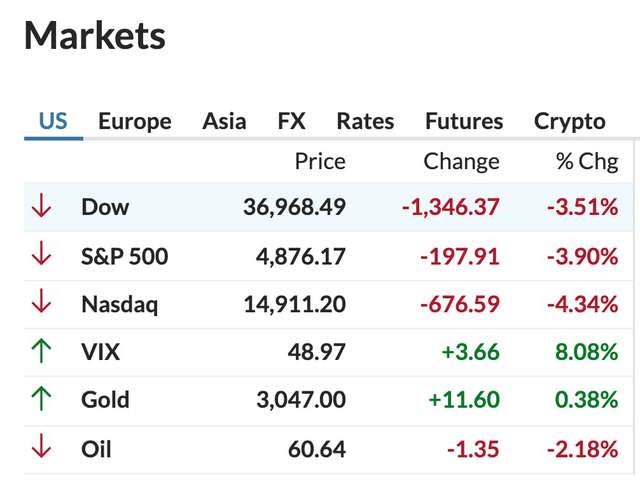The image size is (640, 491).
Task: Open the Oil quote link
Action: (x=95, y=449)
